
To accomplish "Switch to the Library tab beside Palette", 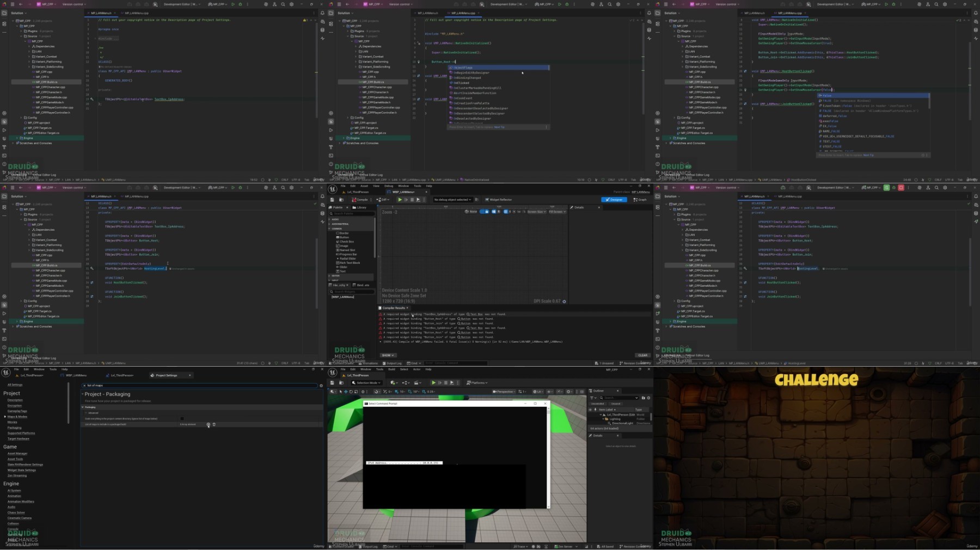I will coord(360,207).
